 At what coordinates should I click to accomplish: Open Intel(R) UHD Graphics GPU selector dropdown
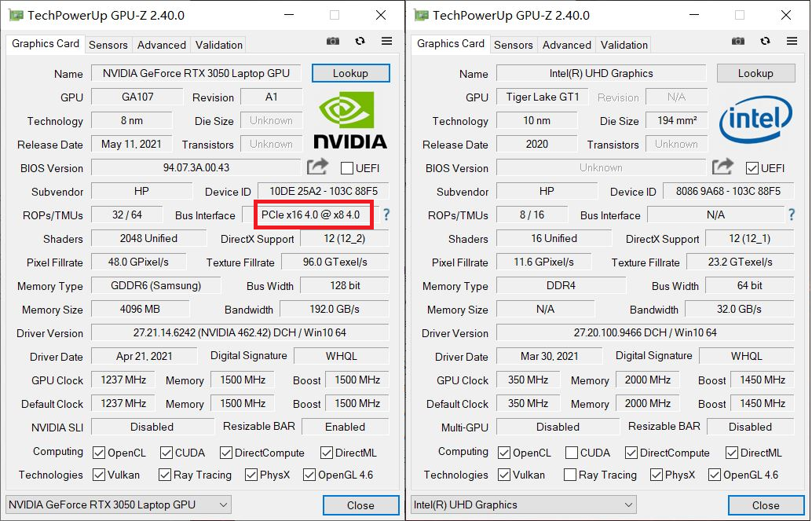pyautogui.click(x=524, y=504)
